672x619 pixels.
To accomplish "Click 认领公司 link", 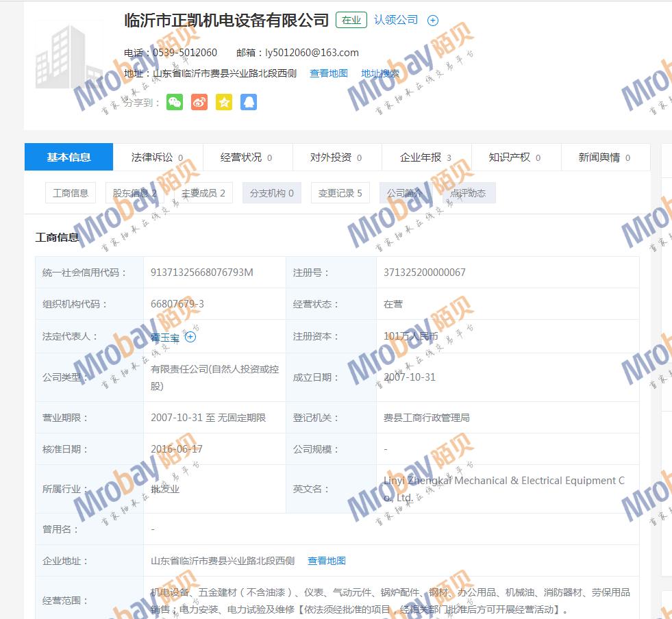I will pyautogui.click(x=396, y=20).
